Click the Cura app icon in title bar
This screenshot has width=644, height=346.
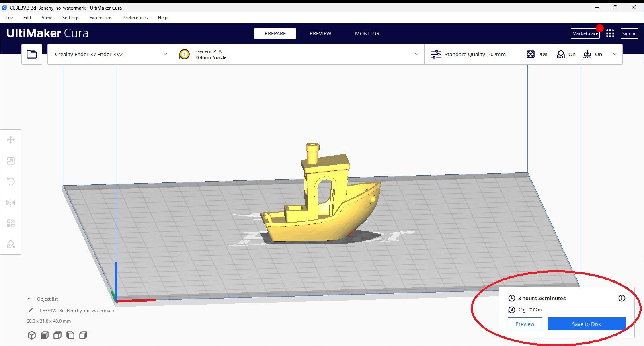click(x=4, y=8)
